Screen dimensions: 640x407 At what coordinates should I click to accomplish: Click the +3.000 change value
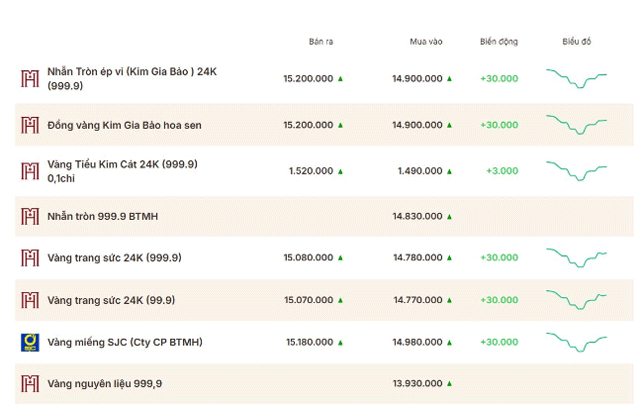click(x=502, y=171)
